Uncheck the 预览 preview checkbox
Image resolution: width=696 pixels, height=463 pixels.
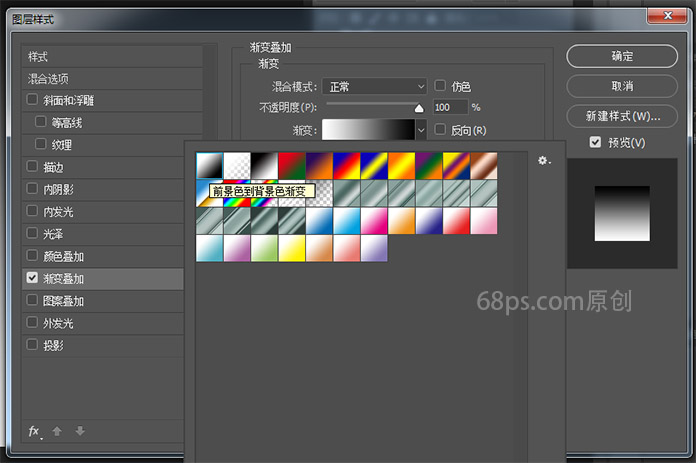[595, 143]
